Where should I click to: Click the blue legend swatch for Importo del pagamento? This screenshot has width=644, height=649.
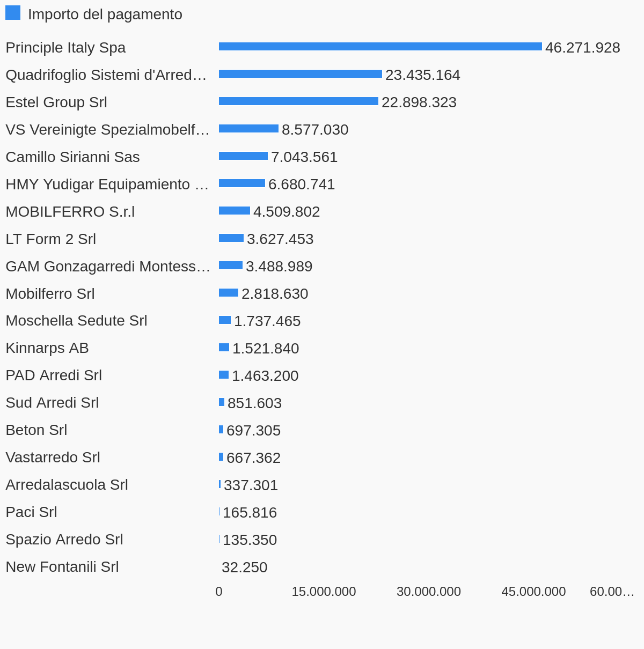click(13, 13)
